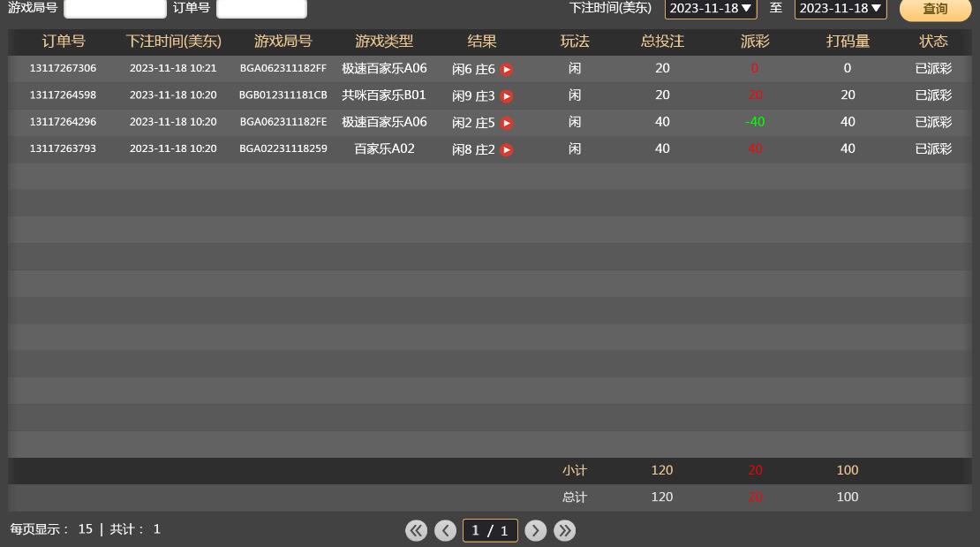The width and height of the screenshot is (980, 547).
Task: Click bet time 2023-11-18 10:21
Action: (x=173, y=68)
